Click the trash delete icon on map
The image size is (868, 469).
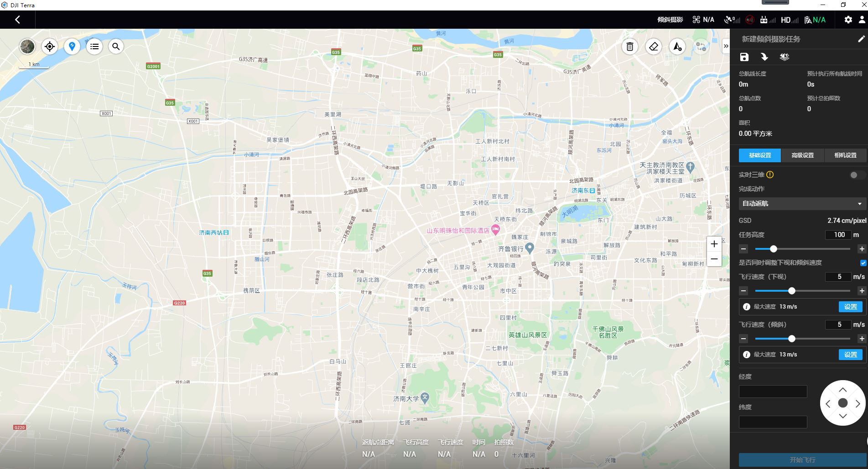click(x=629, y=46)
